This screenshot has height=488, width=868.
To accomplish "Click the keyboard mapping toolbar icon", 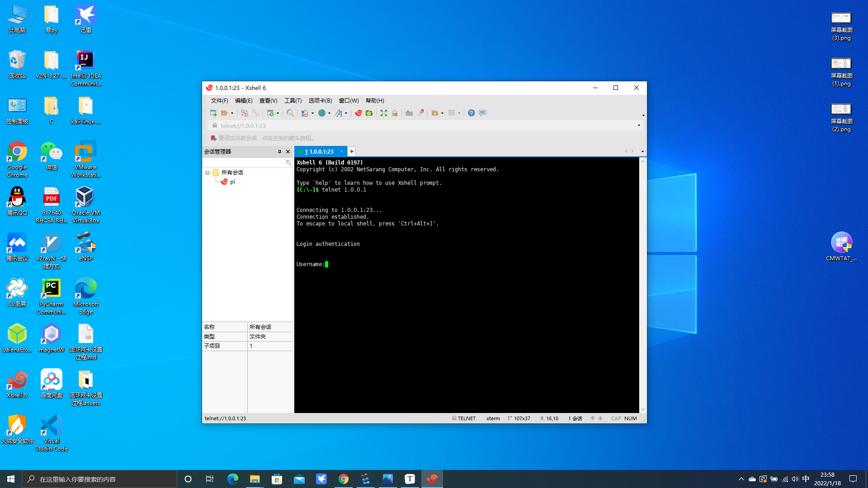I will (409, 113).
